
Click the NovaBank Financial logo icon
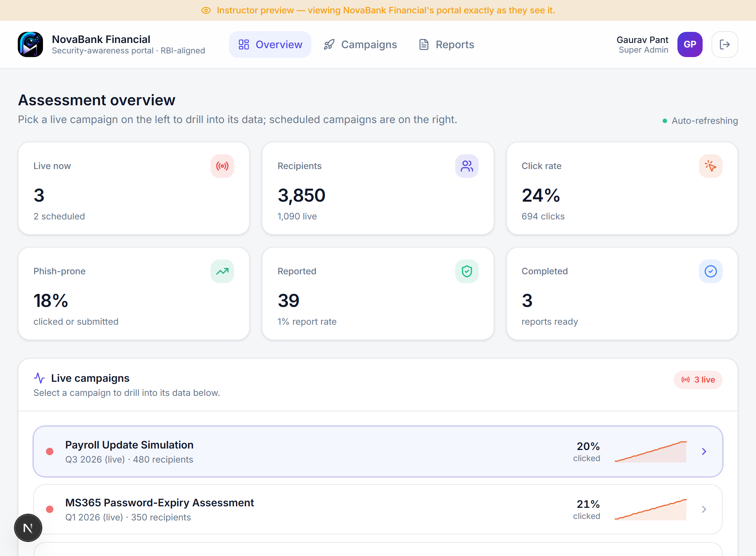coord(30,44)
